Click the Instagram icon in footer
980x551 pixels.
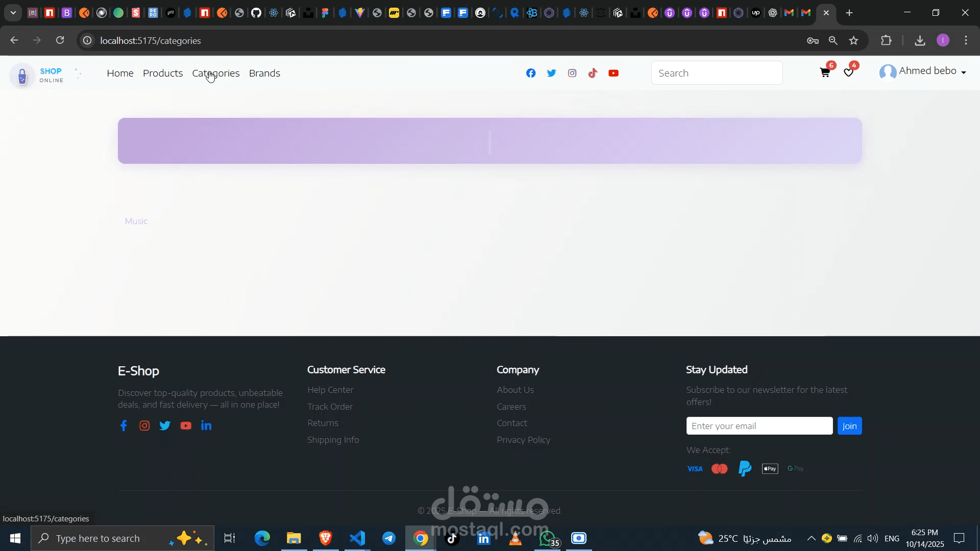point(144,425)
